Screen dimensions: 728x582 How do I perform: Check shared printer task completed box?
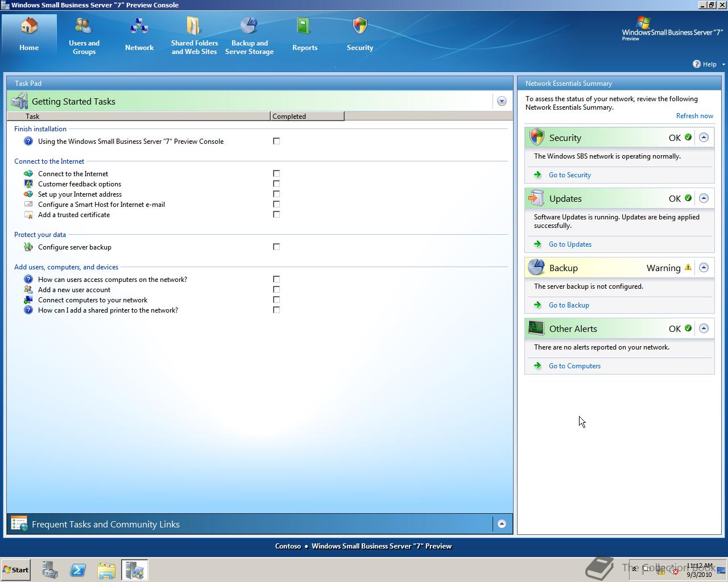click(276, 310)
